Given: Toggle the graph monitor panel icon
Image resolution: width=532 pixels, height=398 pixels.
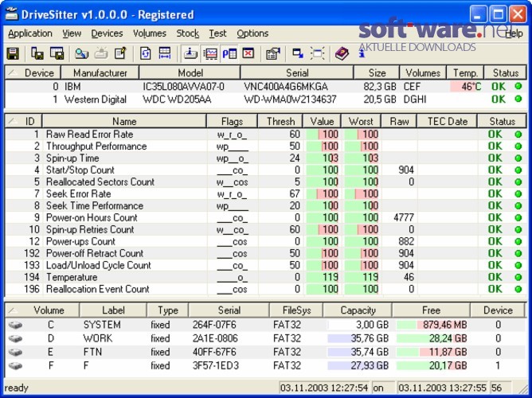Looking at the screenshot, I should click(x=210, y=53).
